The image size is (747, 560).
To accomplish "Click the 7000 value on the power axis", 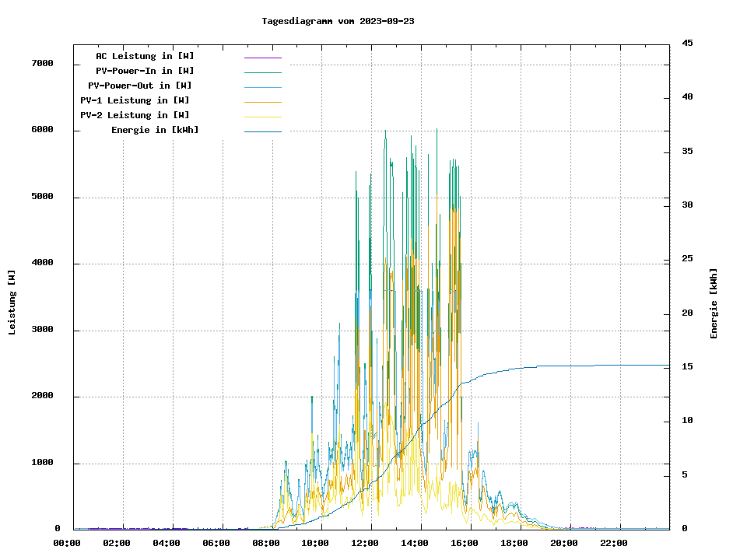I will pyautogui.click(x=42, y=64).
